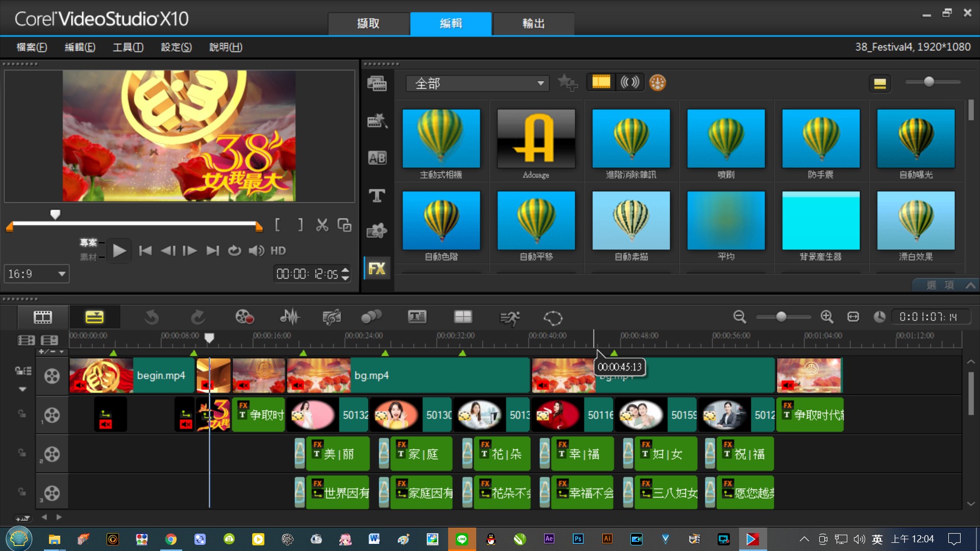Viewport: 980px width, 551px height.
Task: Open the 工具(T) menu
Action: (128, 47)
